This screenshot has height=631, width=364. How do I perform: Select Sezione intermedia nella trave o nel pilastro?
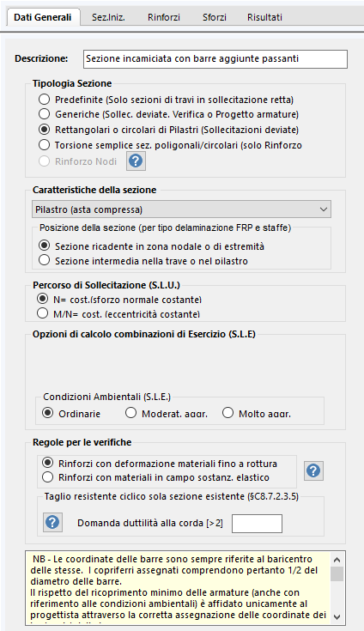(44, 261)
